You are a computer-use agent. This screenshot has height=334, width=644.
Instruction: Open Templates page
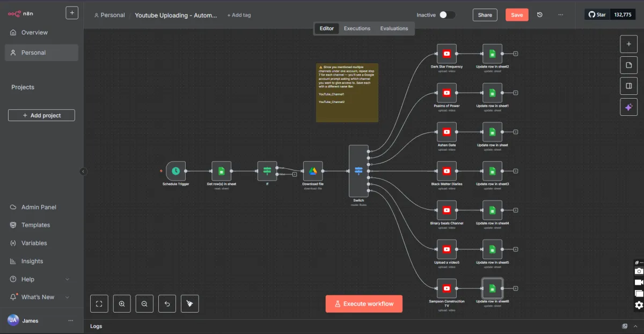[41, 225]
